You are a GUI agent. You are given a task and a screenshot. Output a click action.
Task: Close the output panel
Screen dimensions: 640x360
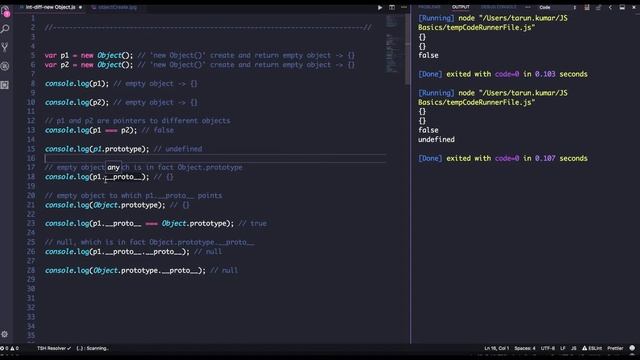pos(634,7)
